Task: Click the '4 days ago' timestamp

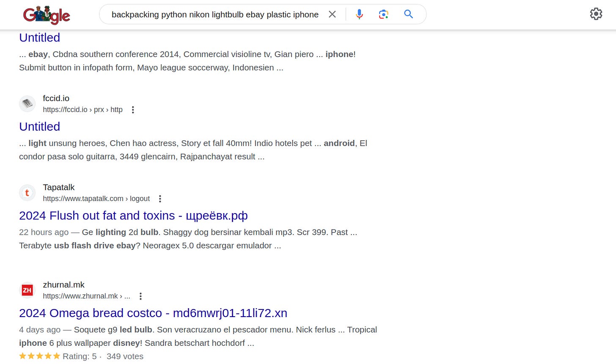Action: click(x=40, y=330)
